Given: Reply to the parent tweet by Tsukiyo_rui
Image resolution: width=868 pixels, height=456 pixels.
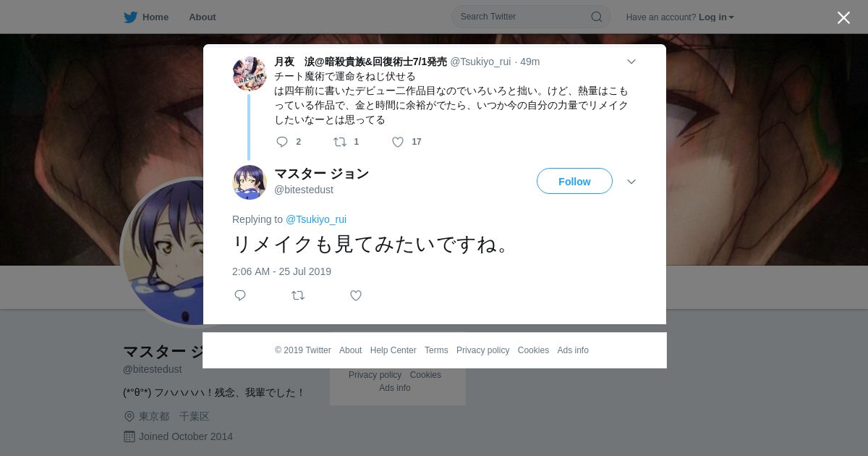Looking at the screenshot, I should tap(282, 142).
